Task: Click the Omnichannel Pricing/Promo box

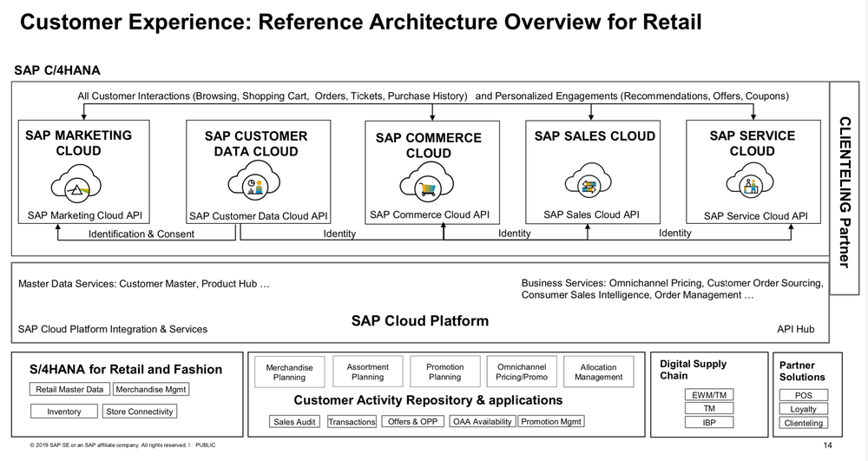Action: (522, 372)
